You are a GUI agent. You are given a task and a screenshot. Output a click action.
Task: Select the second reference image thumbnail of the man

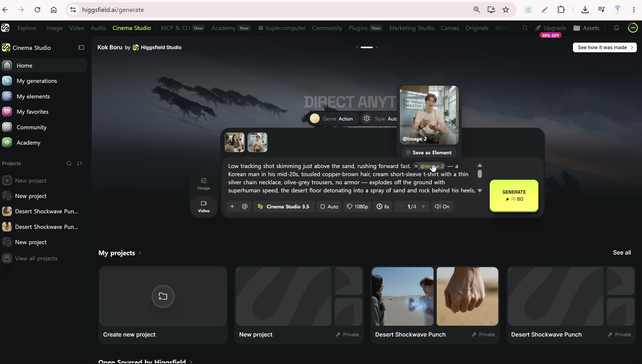pos(258,142)
